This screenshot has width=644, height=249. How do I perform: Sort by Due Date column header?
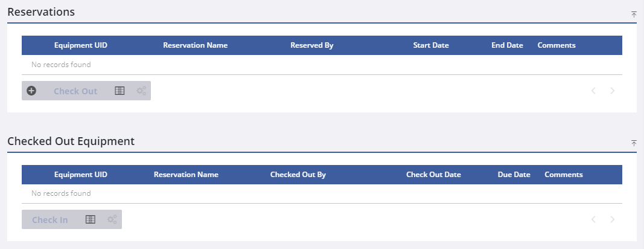(x=514, y=175)
